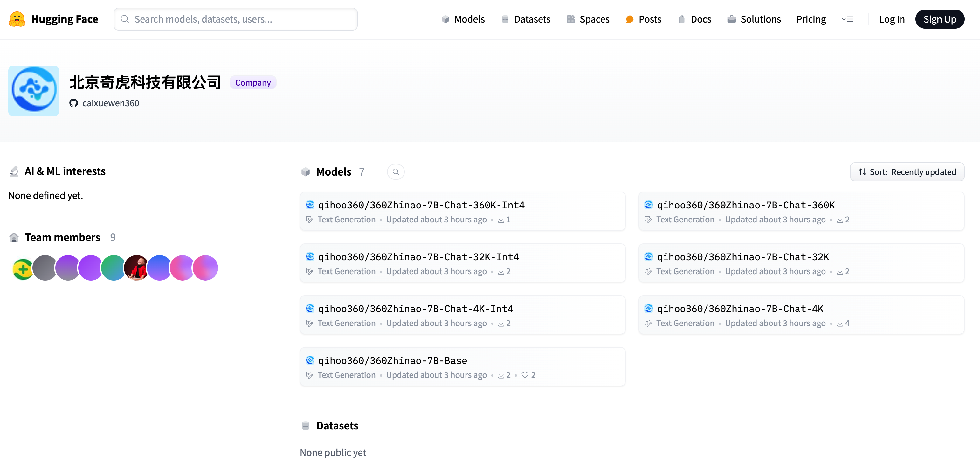Click the Sign Up button

[x=940, y=19]
